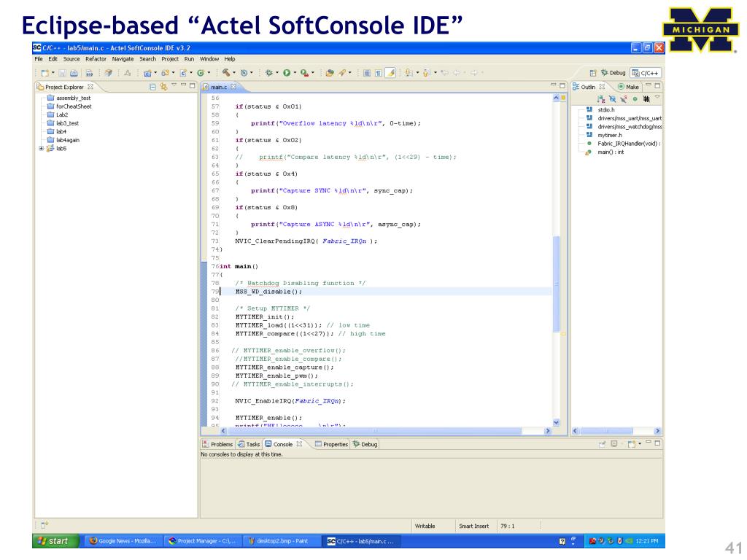The image size is (747, 560).
Task: Open the File menu
Action: 39,59
